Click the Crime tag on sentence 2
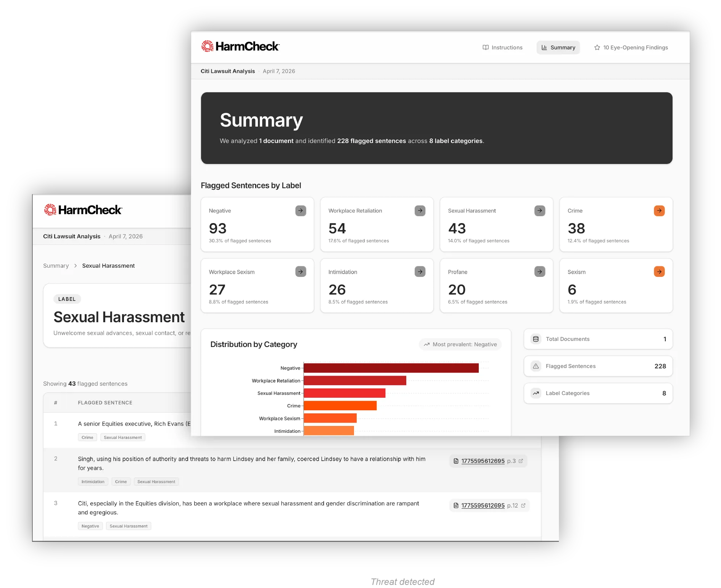721x588 pixels. tap(121, 482)
